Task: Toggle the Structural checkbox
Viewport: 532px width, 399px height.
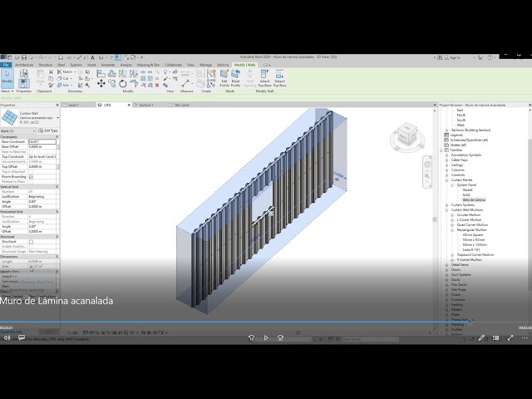Action: pyautogui.click(x=31, y=242)
